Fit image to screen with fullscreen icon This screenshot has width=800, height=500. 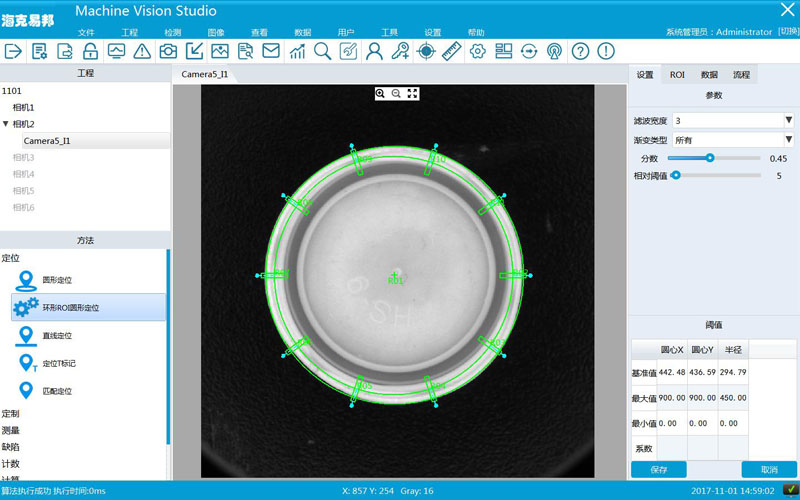(x=412, y=93)
